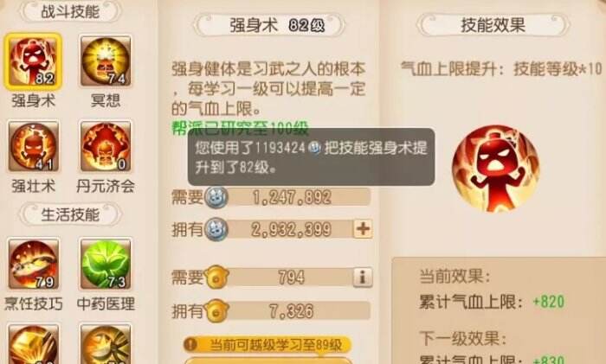Dismiss the 您使用了1193424 notification popup
The width and height of the screenshot is (606, 364).
click(x=311, y=157)
